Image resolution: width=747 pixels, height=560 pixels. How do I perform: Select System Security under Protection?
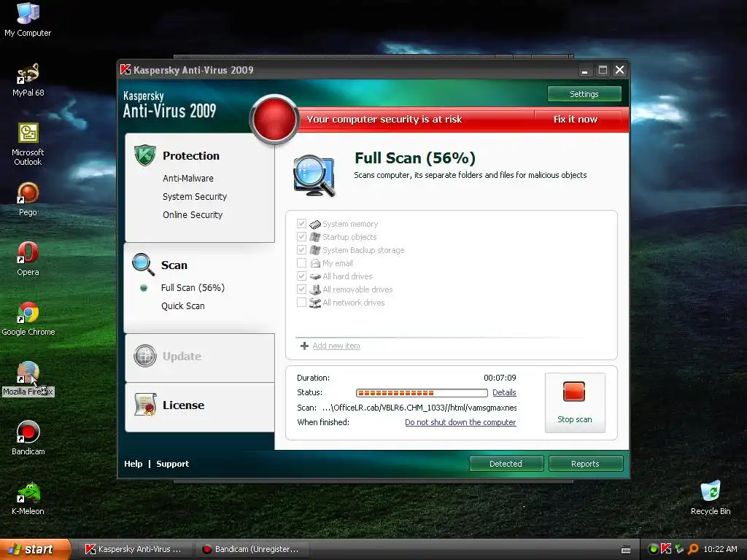coord(194,197)
